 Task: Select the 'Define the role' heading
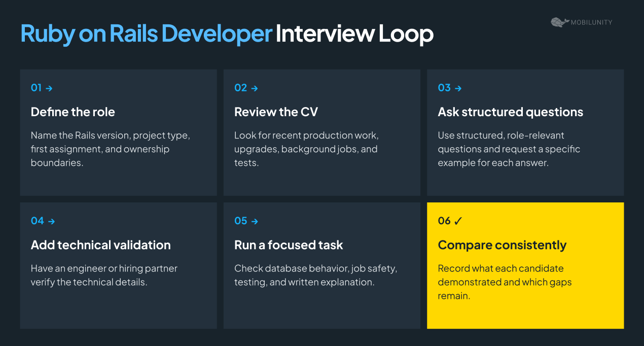click(x=73, y=112)
